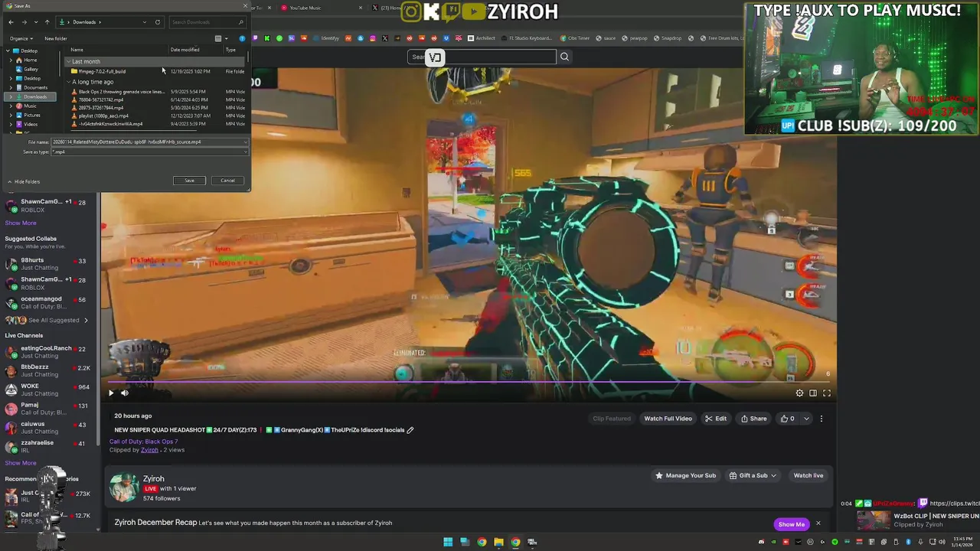980x551 pixels.
Task: Seek along the purple clip progress bar
Action: [x=469, y=381]
